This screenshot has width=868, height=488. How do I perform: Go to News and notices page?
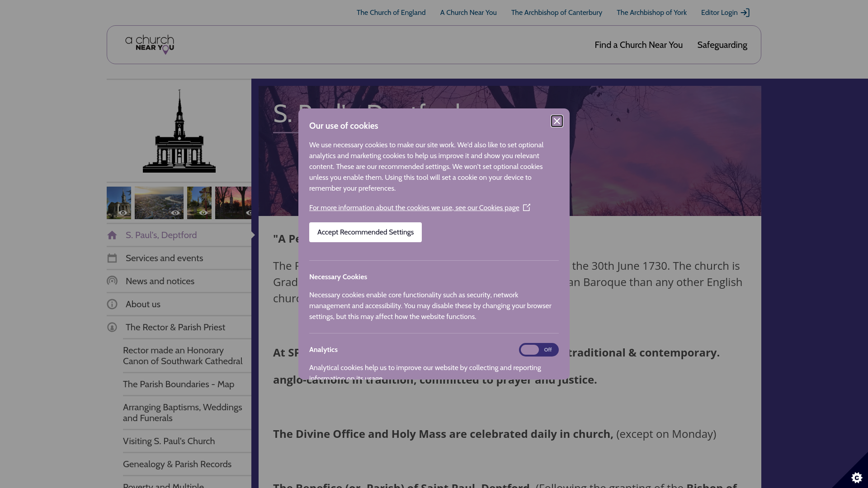pos(179,281)
